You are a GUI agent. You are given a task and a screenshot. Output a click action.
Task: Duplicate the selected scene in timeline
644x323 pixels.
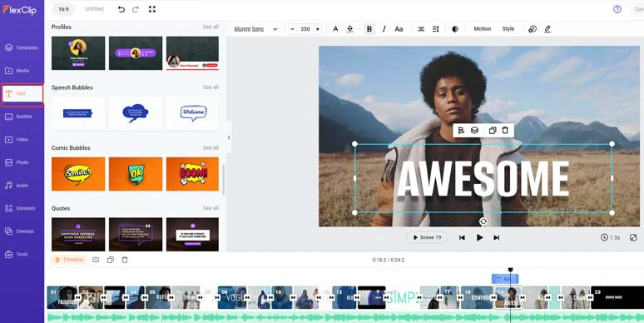(110, 260)
